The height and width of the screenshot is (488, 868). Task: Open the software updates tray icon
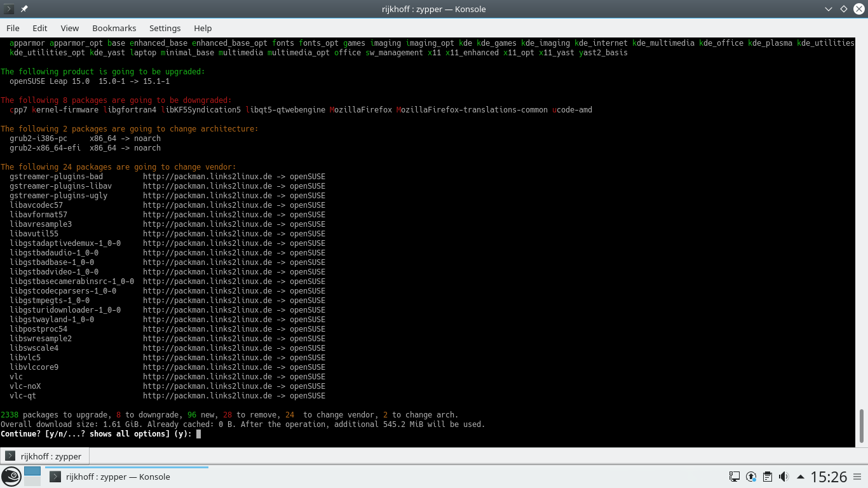point(751,477)
